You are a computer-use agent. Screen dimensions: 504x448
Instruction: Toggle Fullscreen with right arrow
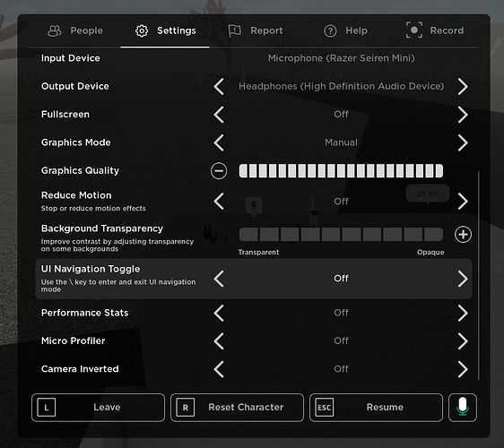463,115
